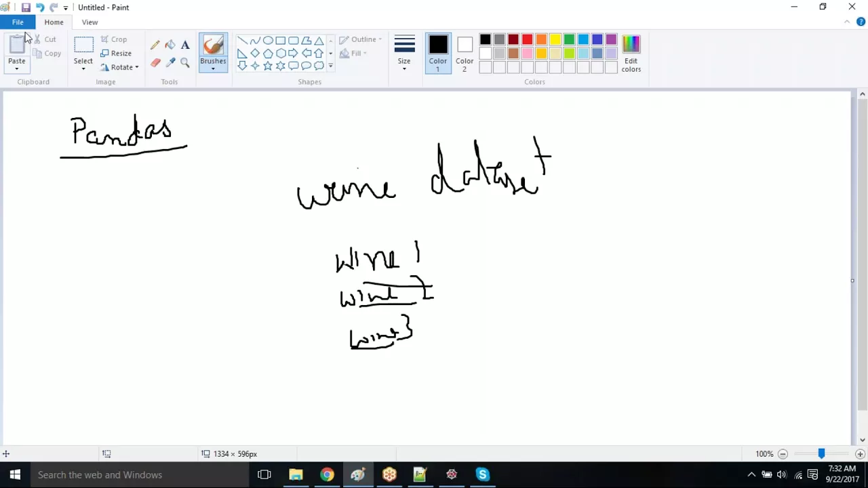Image resolution: width=868 pixels, height=488 pixels.
Task: Choose the Rounded rectangle shape
Action: (x=294, y=41)
